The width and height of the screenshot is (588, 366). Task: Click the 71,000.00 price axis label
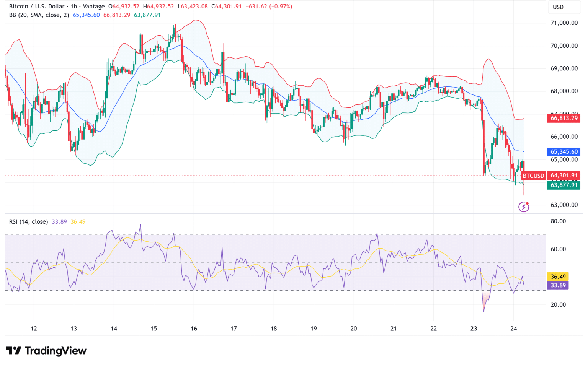point(564,23)
